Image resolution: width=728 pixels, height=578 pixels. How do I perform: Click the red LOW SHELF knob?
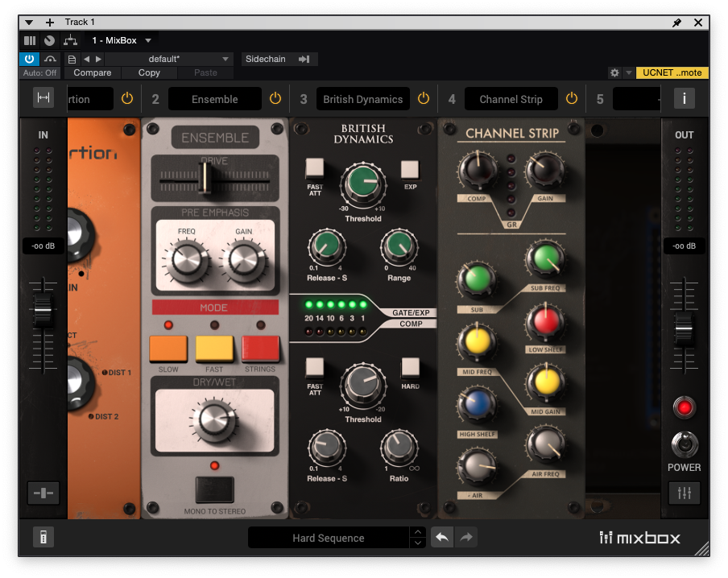click(x=545, y=322)
